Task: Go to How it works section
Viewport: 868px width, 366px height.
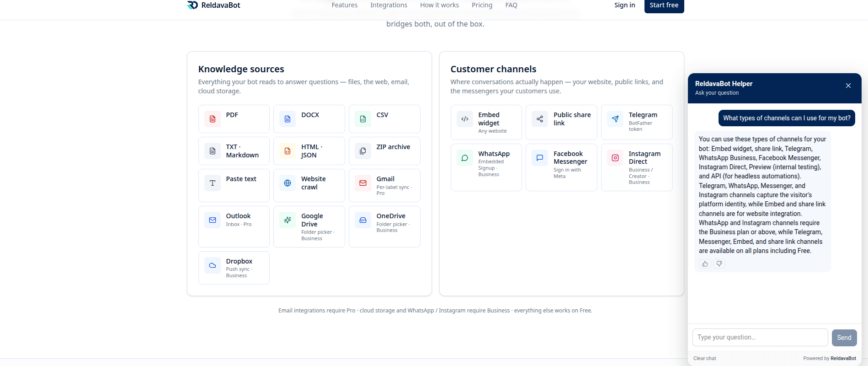Action: point(439,5)
